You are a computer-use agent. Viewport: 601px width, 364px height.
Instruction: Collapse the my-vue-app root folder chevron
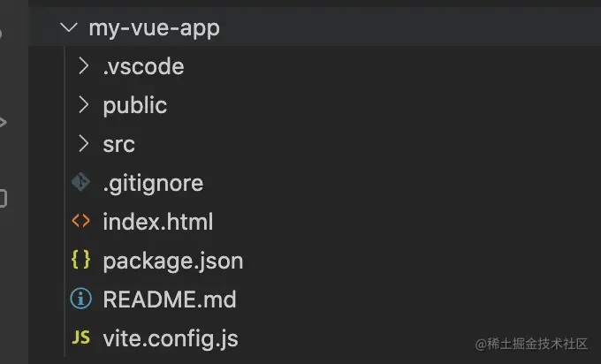(x=67, y=27)
